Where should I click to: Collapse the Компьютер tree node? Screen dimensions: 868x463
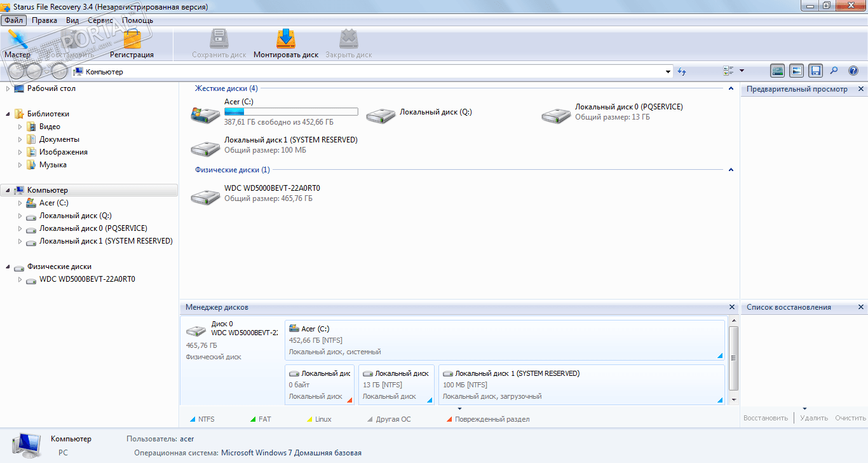[8, 190]
